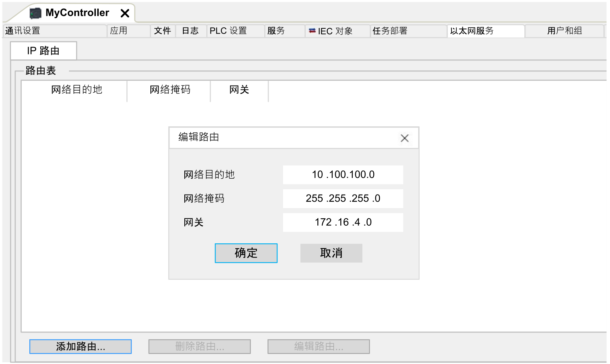Select the 服务 tab
The image size is (610, 364).
(276, 31)
